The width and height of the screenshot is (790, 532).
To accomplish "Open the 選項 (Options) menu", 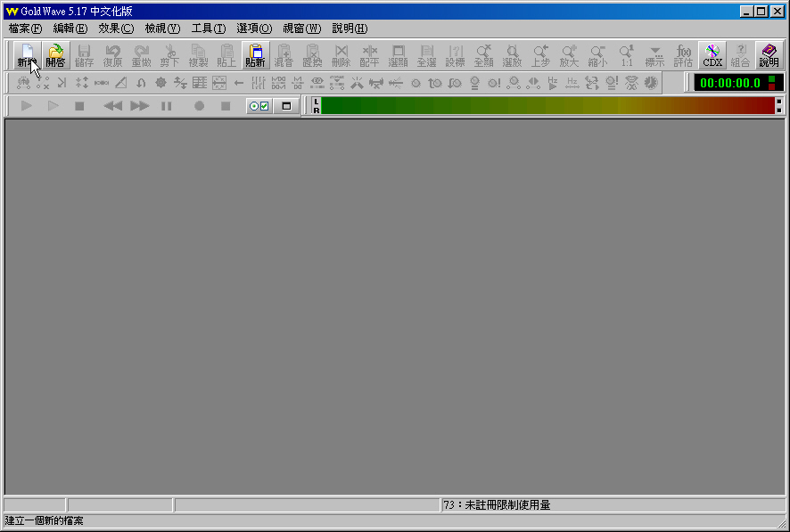I will click(x=254, y=29).
